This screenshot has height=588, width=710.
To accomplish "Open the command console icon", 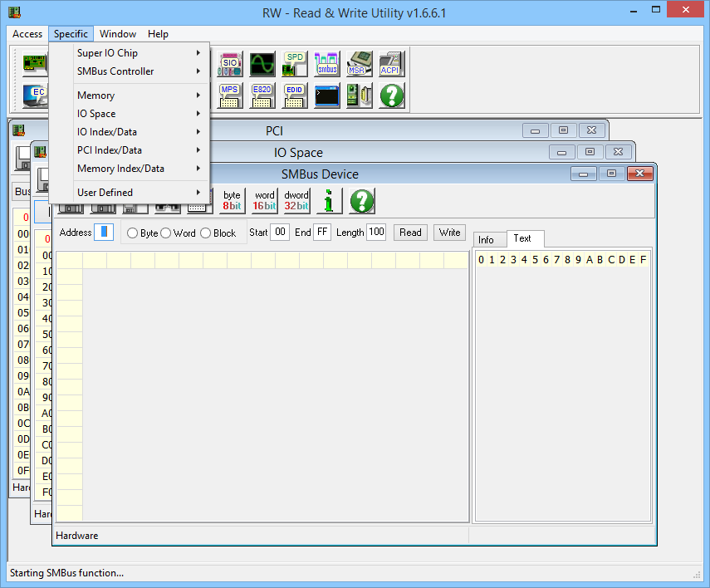I will point(327,96).
